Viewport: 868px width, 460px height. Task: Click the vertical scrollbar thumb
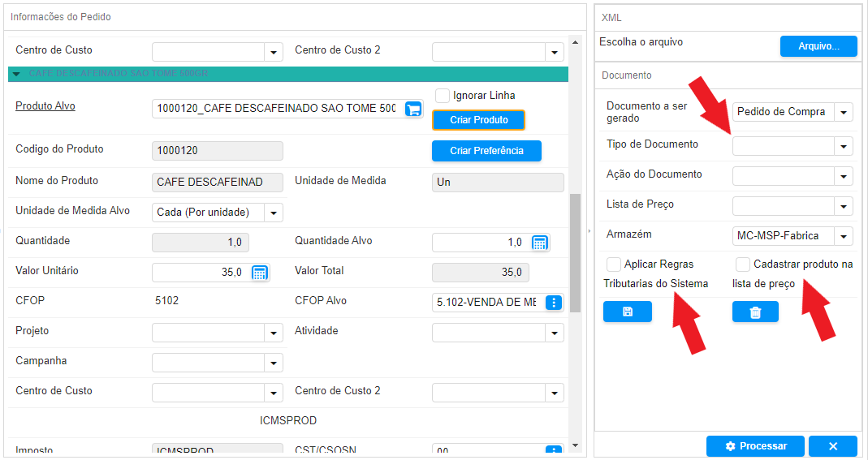[x=575, y=253]
